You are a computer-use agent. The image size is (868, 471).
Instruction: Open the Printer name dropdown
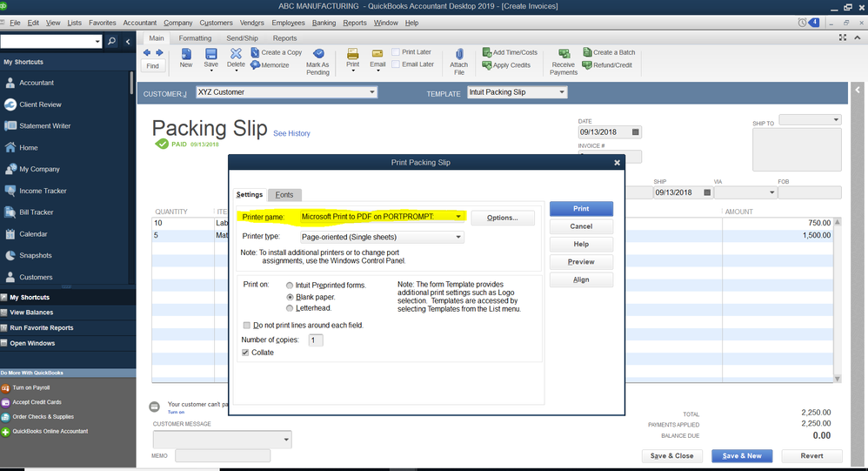tap(458, 217)
